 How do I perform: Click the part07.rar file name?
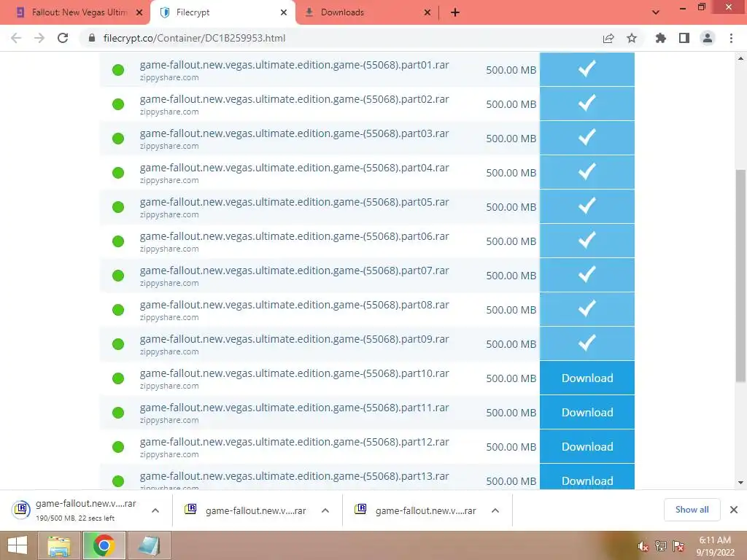tap(295, 271)
